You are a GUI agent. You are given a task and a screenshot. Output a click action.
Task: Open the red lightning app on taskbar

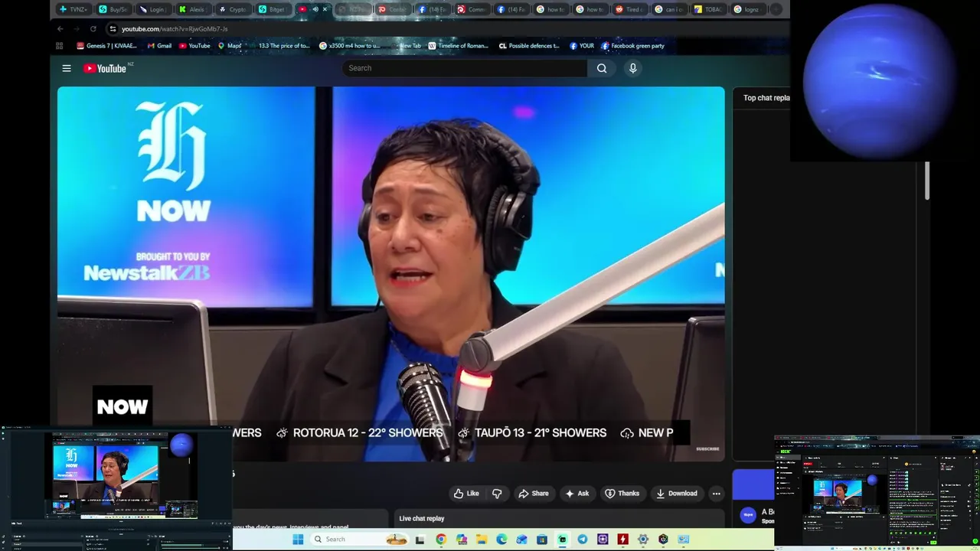click(622, 540)
